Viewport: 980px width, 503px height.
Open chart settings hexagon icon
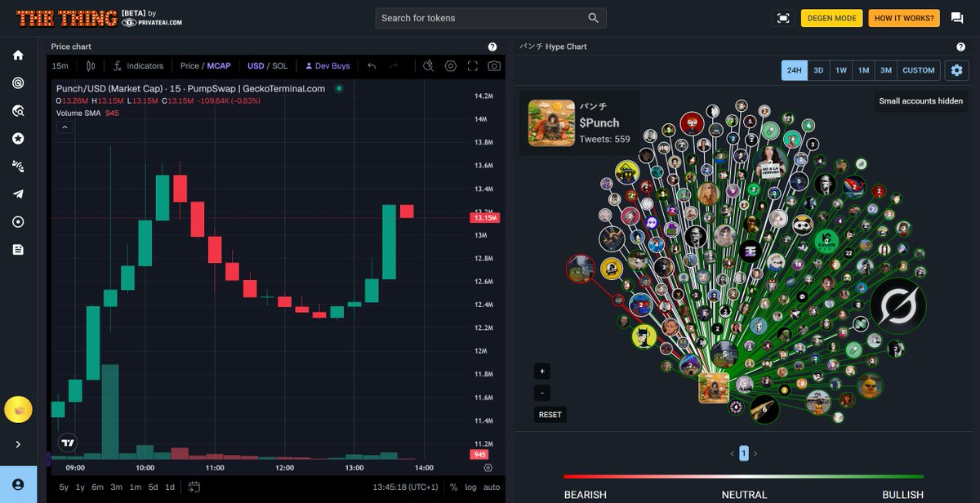[x=451, y=66]
